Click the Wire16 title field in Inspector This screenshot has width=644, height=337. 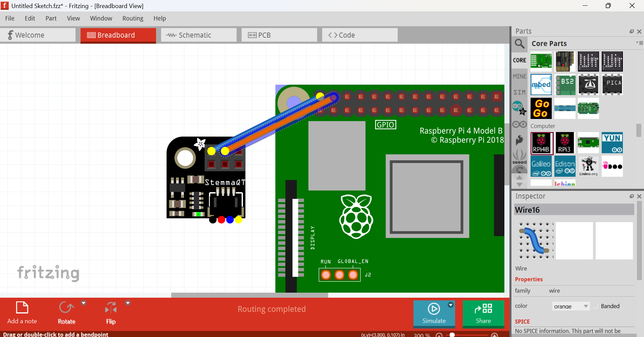click(x=574, y=210)
